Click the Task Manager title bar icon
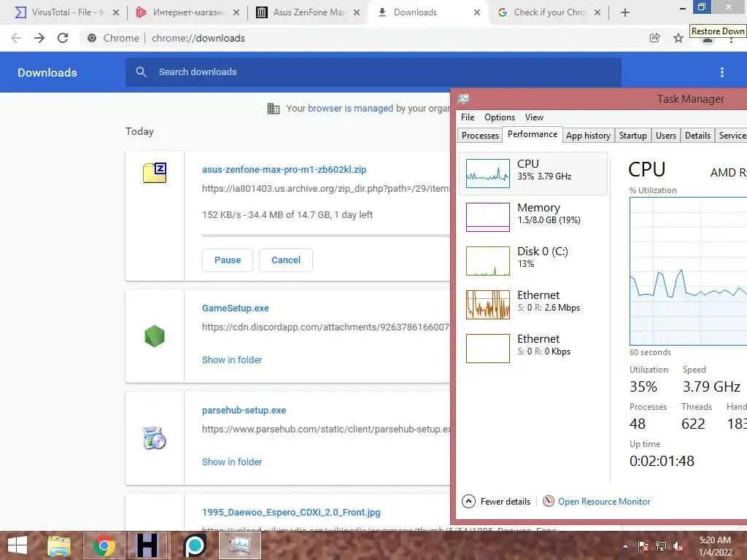The width and height of the screenshot is (747, 560). click(463, 99)
